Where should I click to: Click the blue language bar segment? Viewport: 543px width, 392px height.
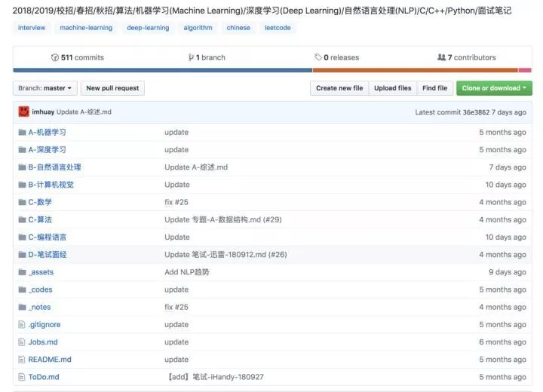[x=163, y=70]
